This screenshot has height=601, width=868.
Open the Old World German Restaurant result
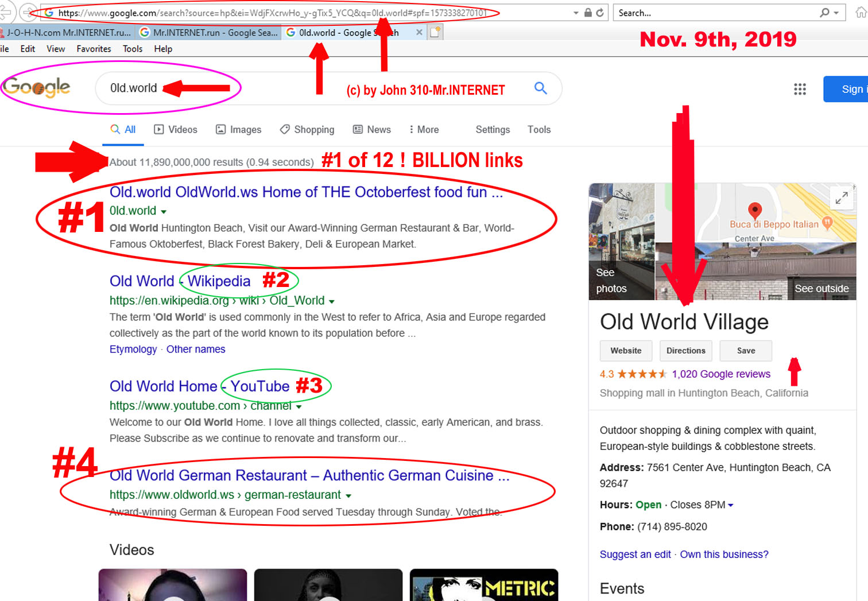pyautogui.click(x=309, y=475)
